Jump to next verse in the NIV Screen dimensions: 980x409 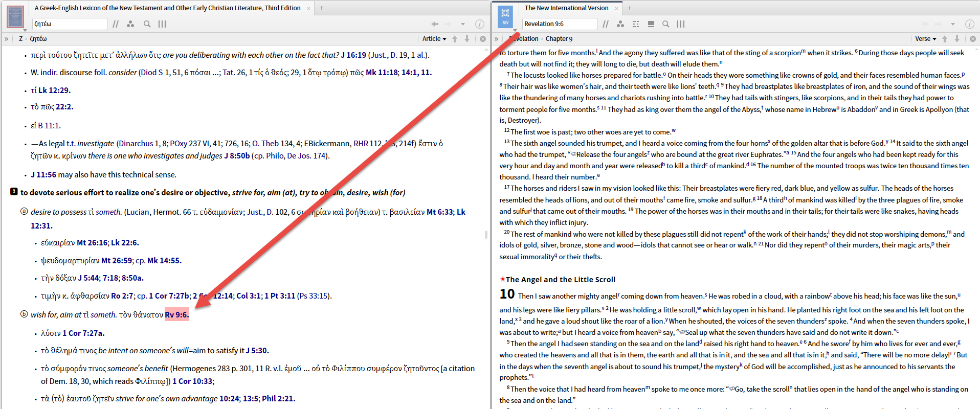point(957,39)
